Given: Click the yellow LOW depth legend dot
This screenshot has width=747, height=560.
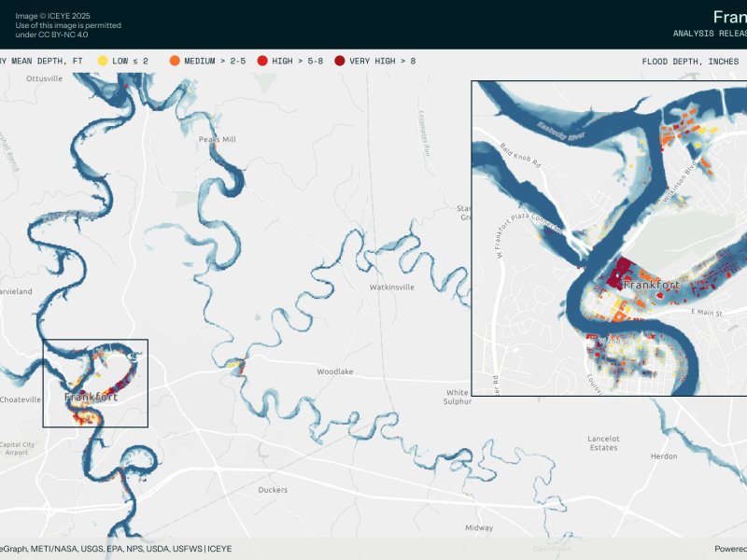Looking at the screenshot, I should [x=103, y=61].
